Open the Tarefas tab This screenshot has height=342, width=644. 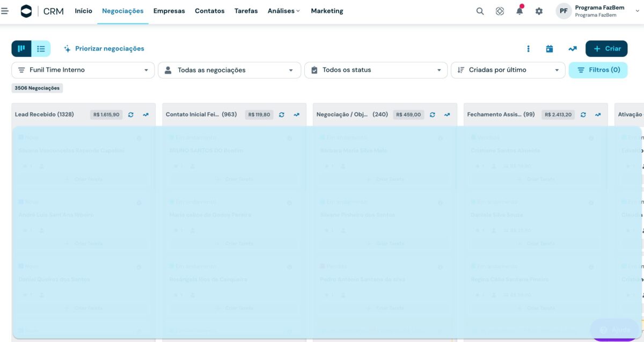pos(246,11)
